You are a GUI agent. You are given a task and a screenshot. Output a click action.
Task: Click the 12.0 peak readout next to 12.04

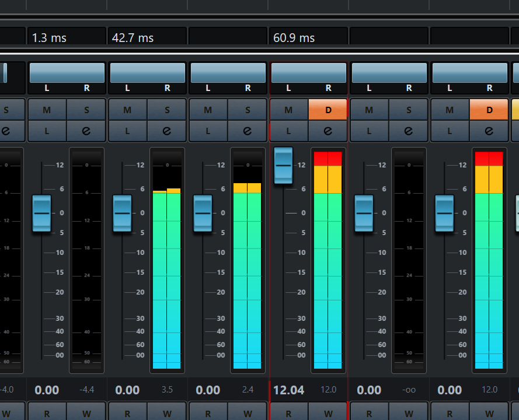pos(328,390)
